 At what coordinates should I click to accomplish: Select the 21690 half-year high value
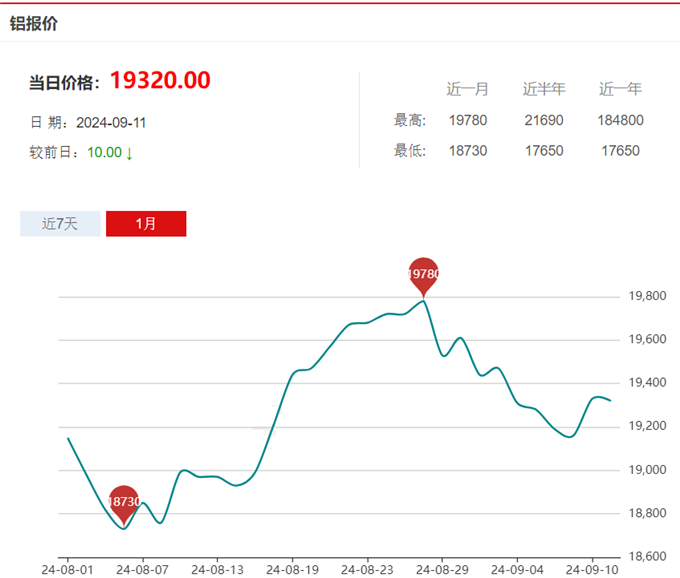[544, 120]
